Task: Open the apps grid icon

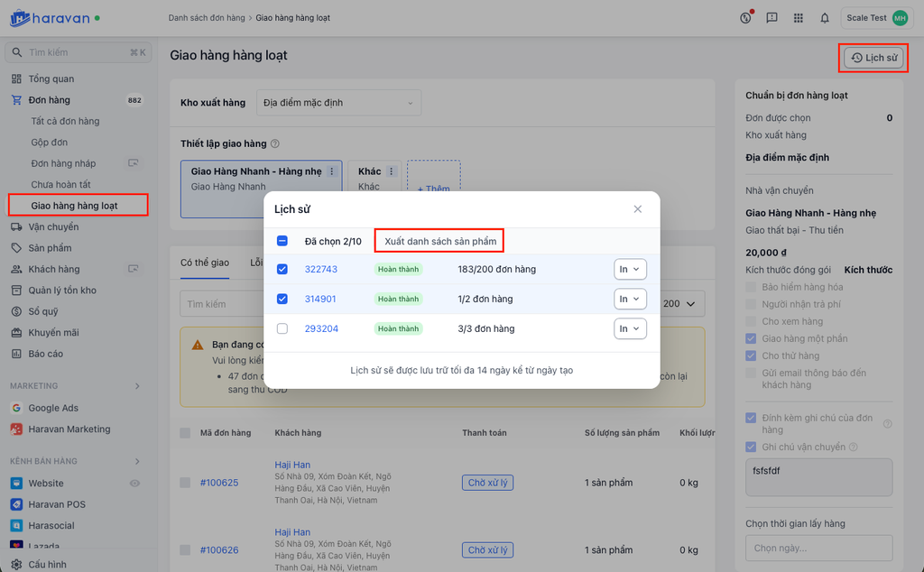Action: pyautogui.click(x=798, y=18)
